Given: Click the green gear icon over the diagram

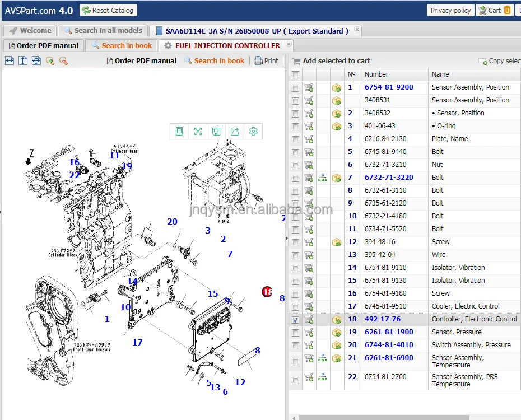Looking at the screenshot, I should point(253,131).
